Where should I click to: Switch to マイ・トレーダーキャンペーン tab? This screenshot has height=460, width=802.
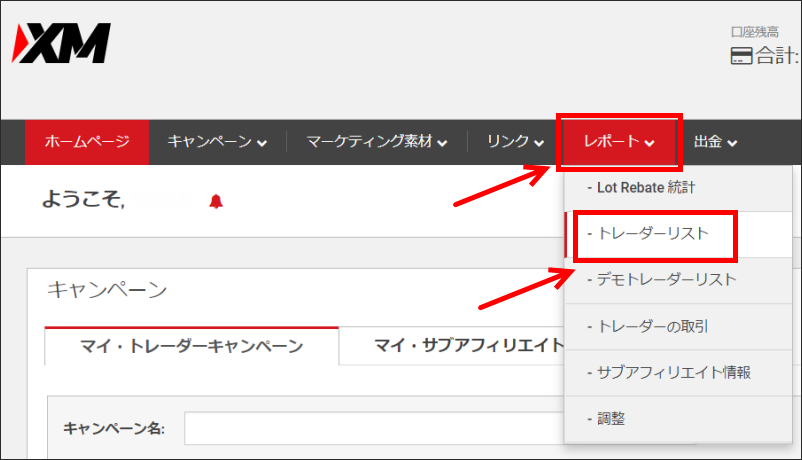[191, 346]
